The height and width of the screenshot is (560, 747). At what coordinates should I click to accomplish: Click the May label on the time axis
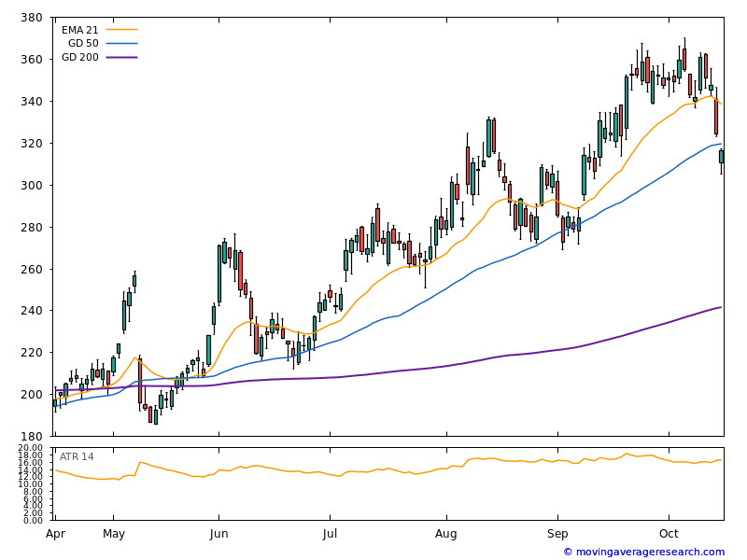click(x=113, y=534)
